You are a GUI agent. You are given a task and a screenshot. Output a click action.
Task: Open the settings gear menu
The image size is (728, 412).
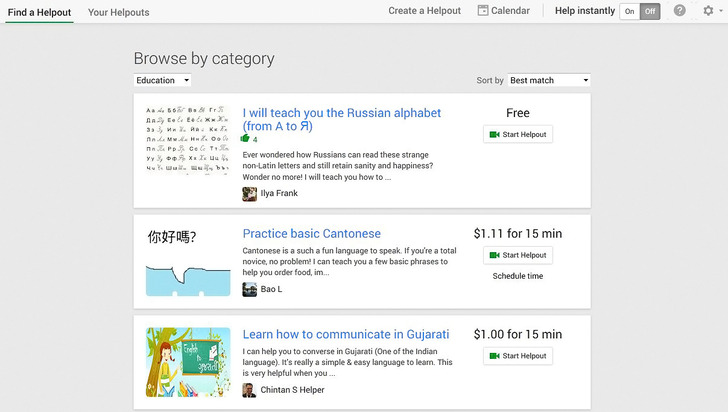(x=708, y=11)
